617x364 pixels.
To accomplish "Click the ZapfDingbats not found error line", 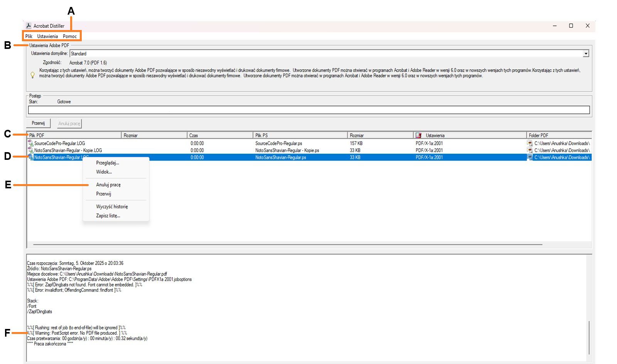I will [x=84, y=285].
